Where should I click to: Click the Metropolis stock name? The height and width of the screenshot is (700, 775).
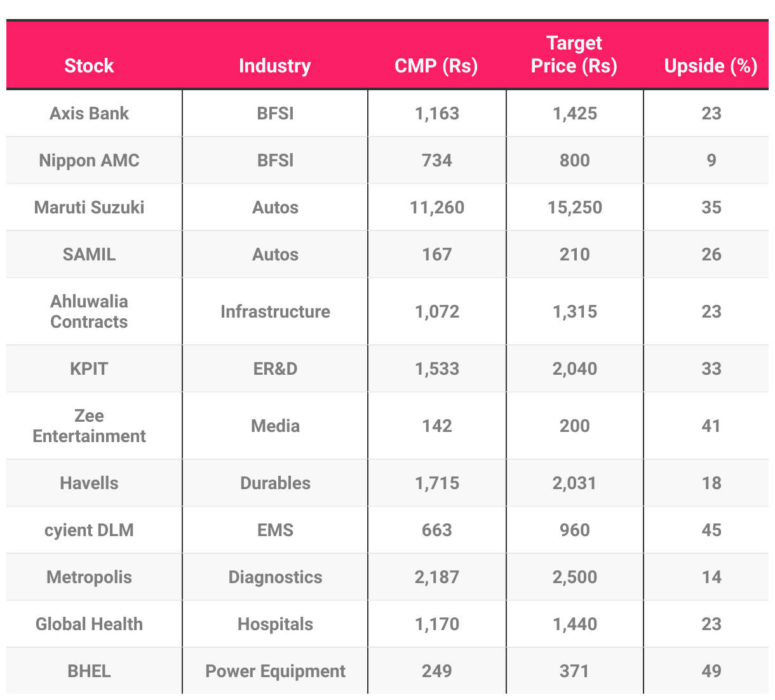(89, 577)
